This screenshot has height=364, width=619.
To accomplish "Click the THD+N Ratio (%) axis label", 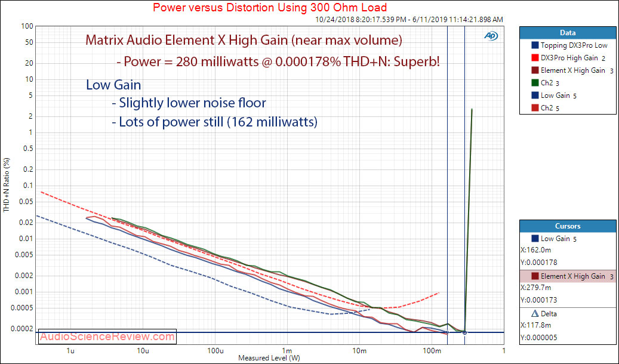I will tap(7, 185).
